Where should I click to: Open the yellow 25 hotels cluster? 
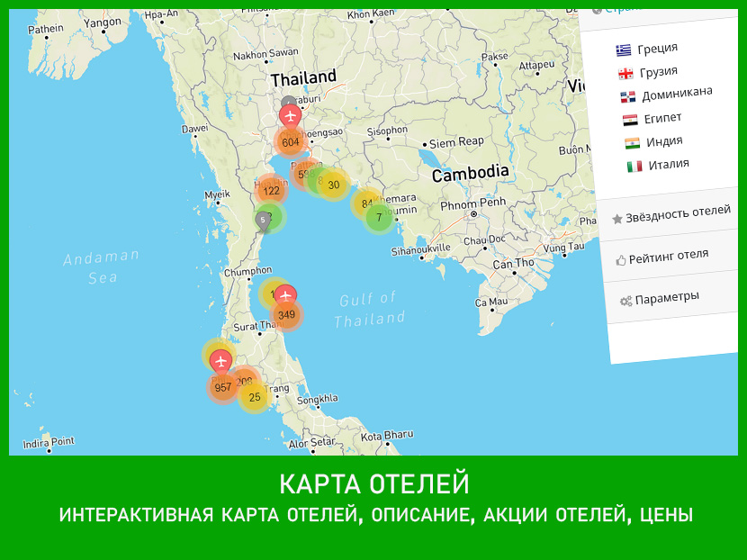(255, 397)
